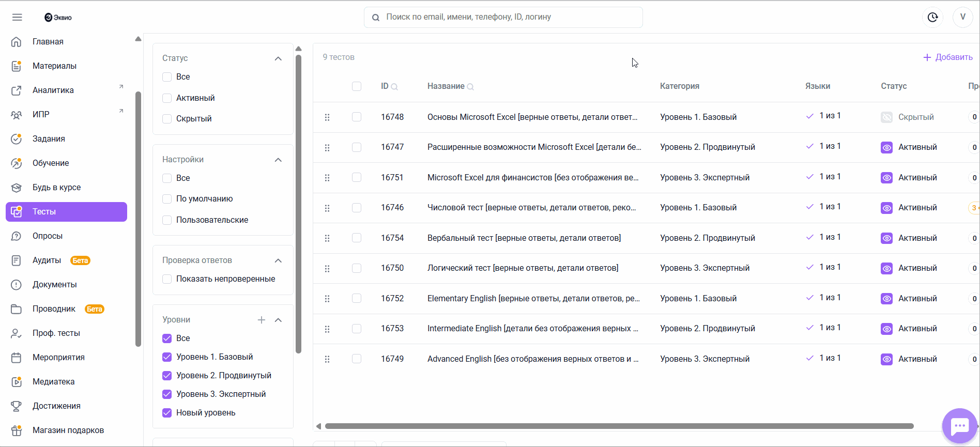Click the hidden status icon for test 16748

click(886, 117)
